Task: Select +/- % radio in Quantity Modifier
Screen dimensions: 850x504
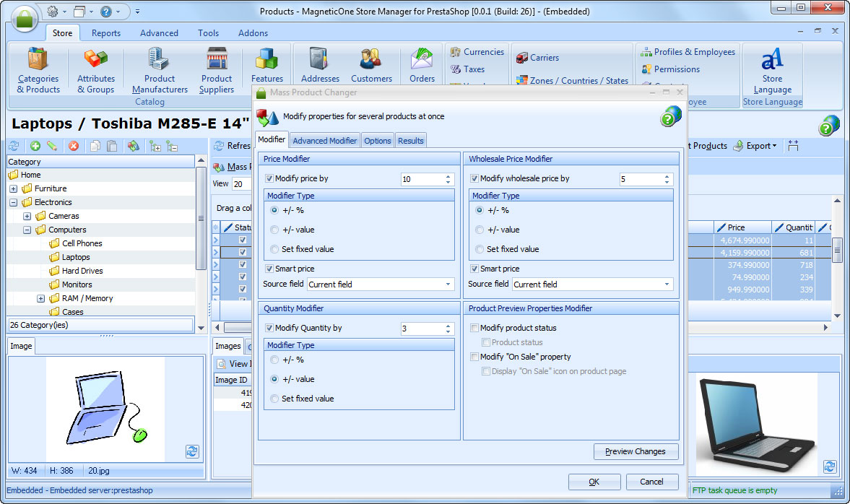Action: pyautogui.click(x=274, y=360)
